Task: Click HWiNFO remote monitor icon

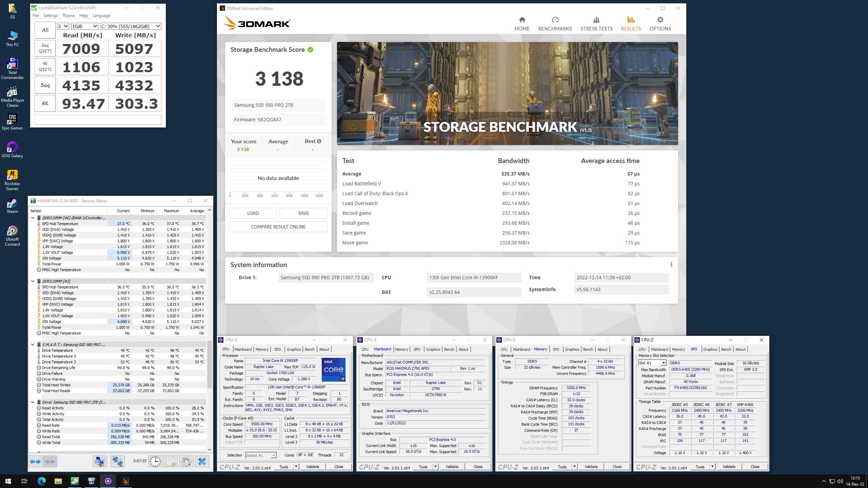Action: (100, 462)
